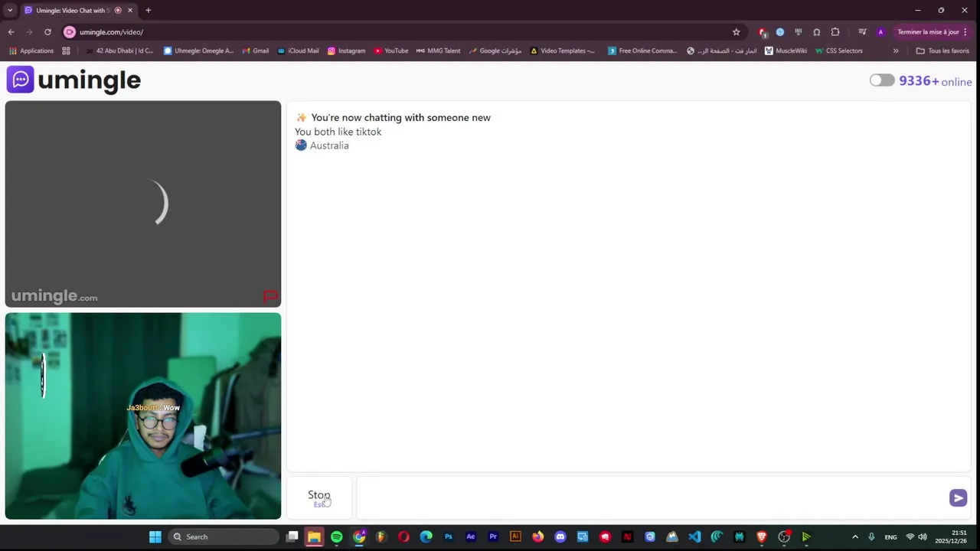Close the Umingle tab
This screenshot has width=980, height=551.
coord(130,10)
